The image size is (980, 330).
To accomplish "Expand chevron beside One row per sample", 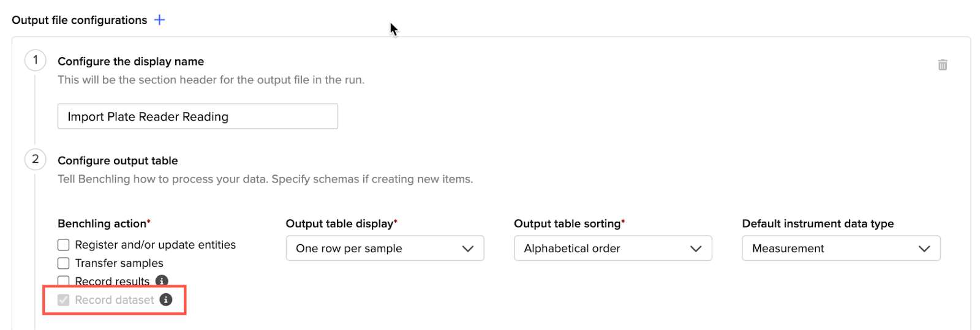I will click(468, 249).
